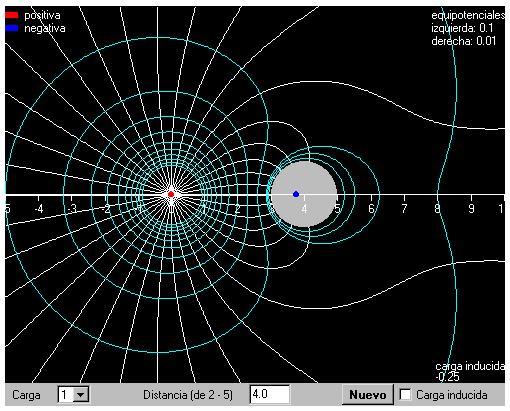Image resolution: width=510 pixels, height=411 pixels.
Task: Click the gray conducting sphere
Action: (304, 194)
